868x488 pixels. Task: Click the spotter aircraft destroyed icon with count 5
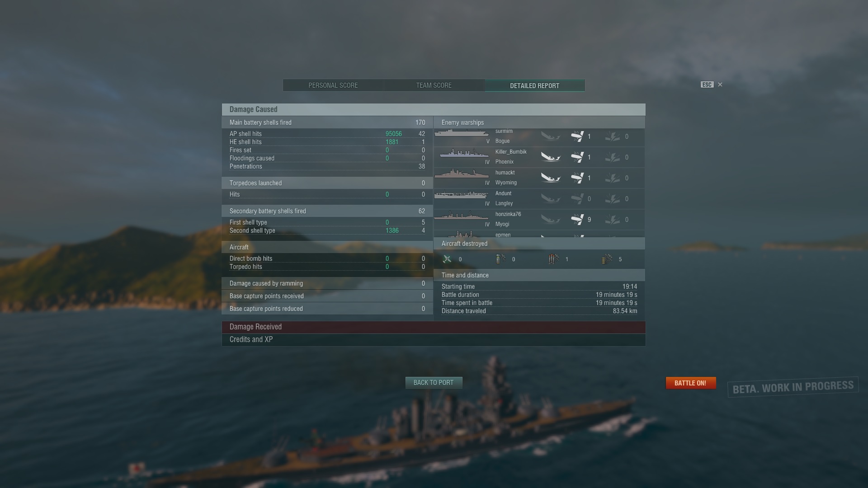pos(607,259)
